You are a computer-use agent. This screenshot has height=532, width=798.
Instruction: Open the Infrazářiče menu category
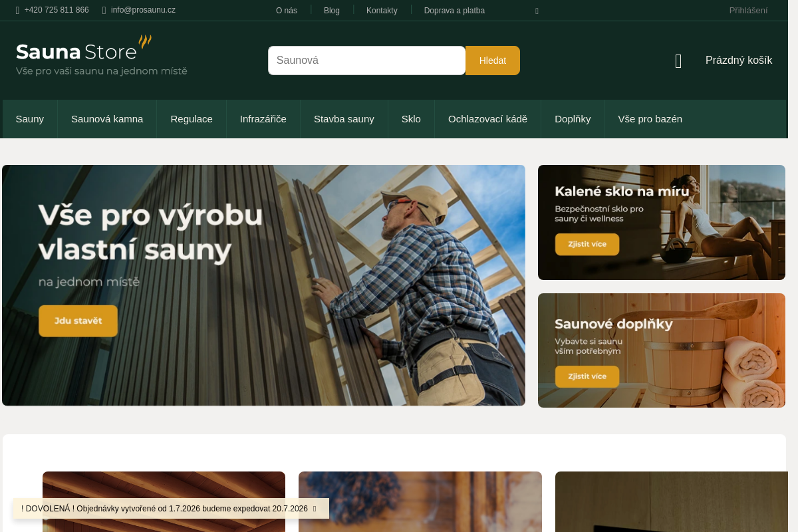pos(263,119)
